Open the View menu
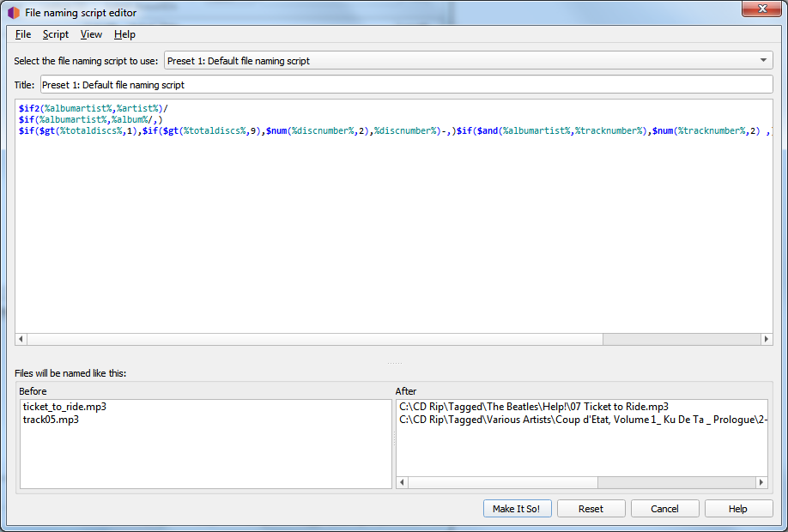Image resolution: width=788 pixels, height=532 pixels. (91, 34)
